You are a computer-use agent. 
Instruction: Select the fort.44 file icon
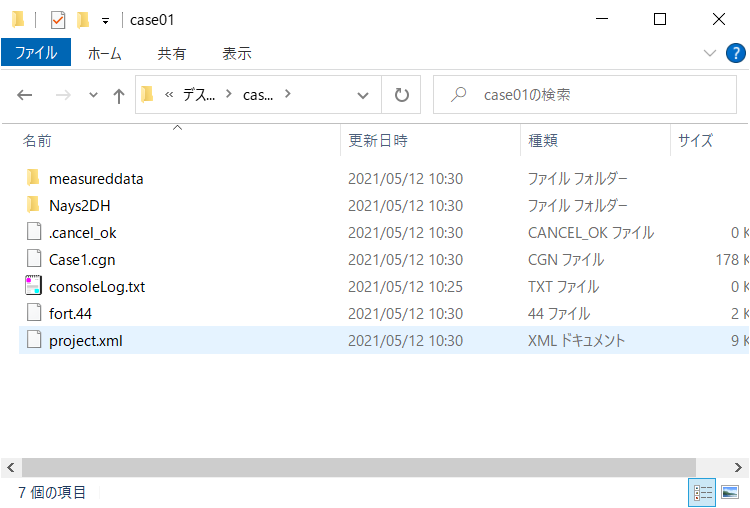[x=33, y=312]
